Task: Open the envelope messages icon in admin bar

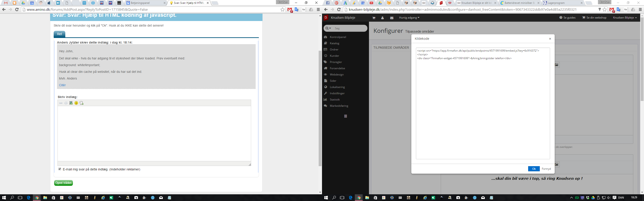Action: (x=392, y=18)
